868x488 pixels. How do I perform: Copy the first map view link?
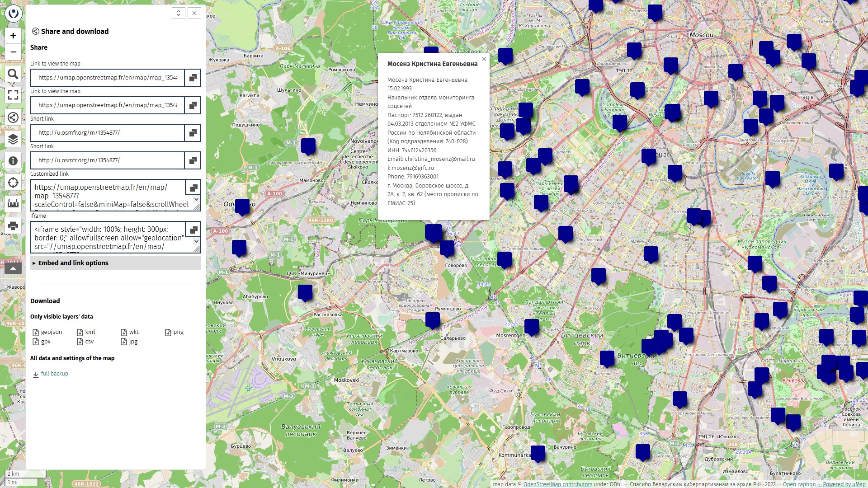point(193,78)
